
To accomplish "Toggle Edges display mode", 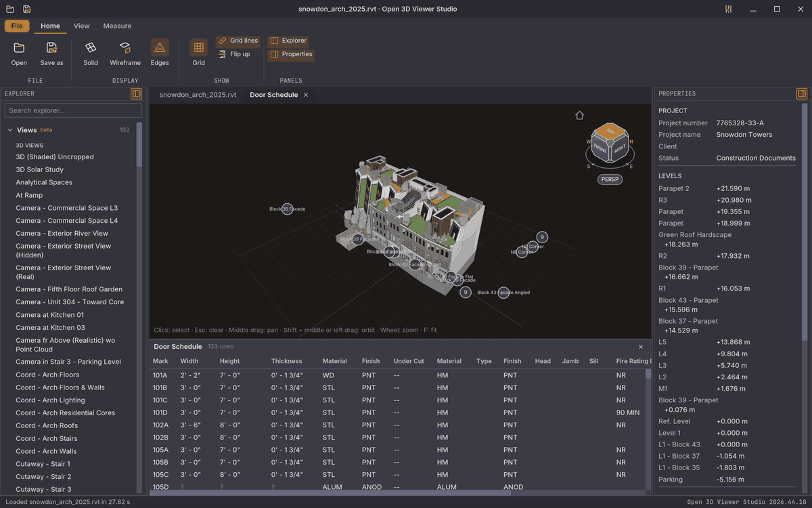I will click(x=160, y=54).
